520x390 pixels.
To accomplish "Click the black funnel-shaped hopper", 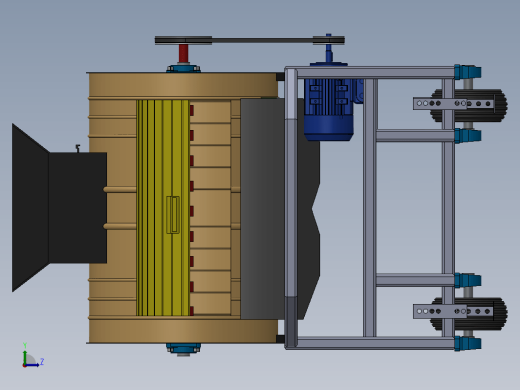I will click(59, 208).
